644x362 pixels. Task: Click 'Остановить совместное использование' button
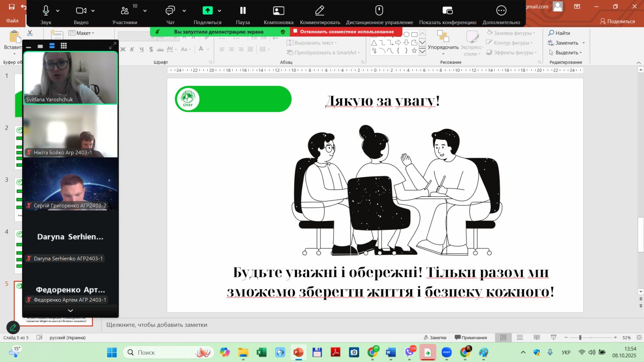pyautogui.click(x=346, y=31)
